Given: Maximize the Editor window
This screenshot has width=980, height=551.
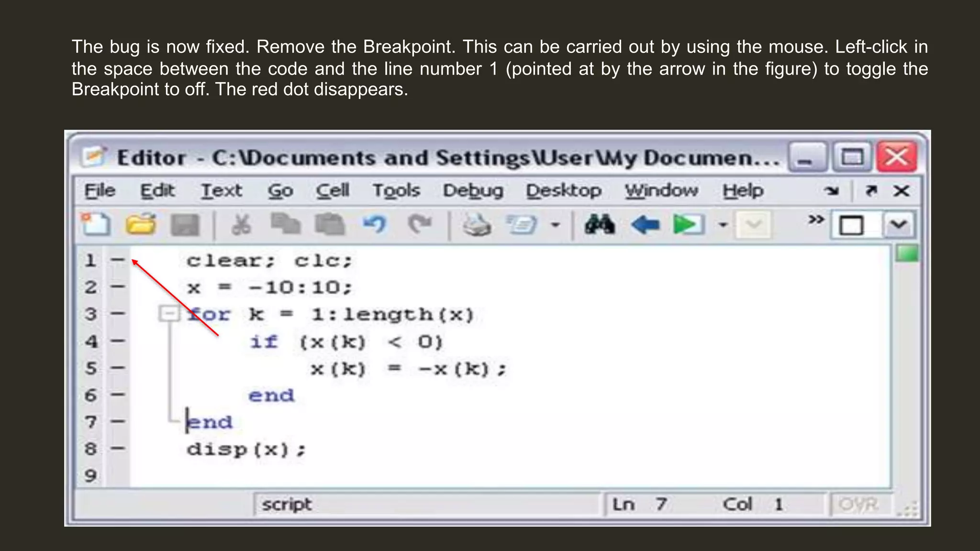Looking at the screenshot, I should (x=852, y=157).
